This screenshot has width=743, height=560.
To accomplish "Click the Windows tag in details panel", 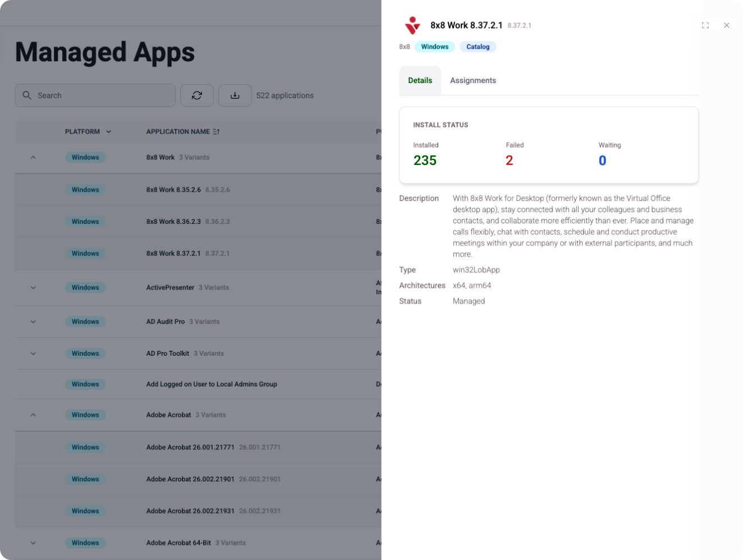I will [435, 47].
